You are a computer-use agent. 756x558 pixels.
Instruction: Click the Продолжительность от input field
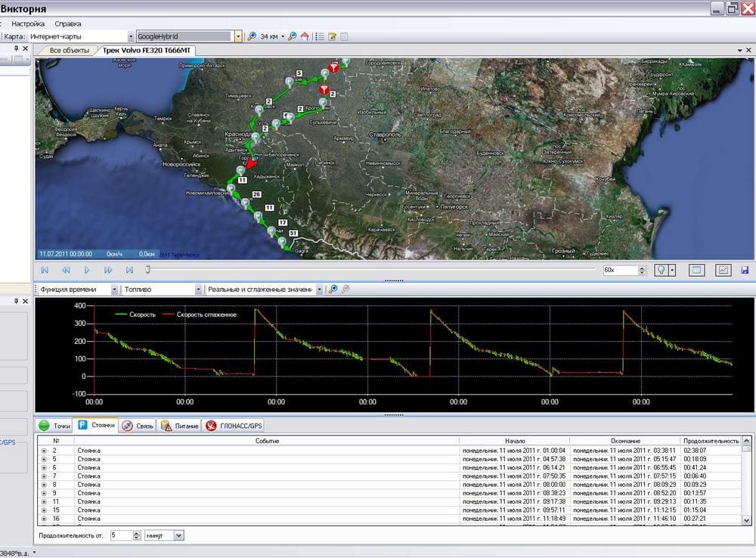click(x=121, y=535)
